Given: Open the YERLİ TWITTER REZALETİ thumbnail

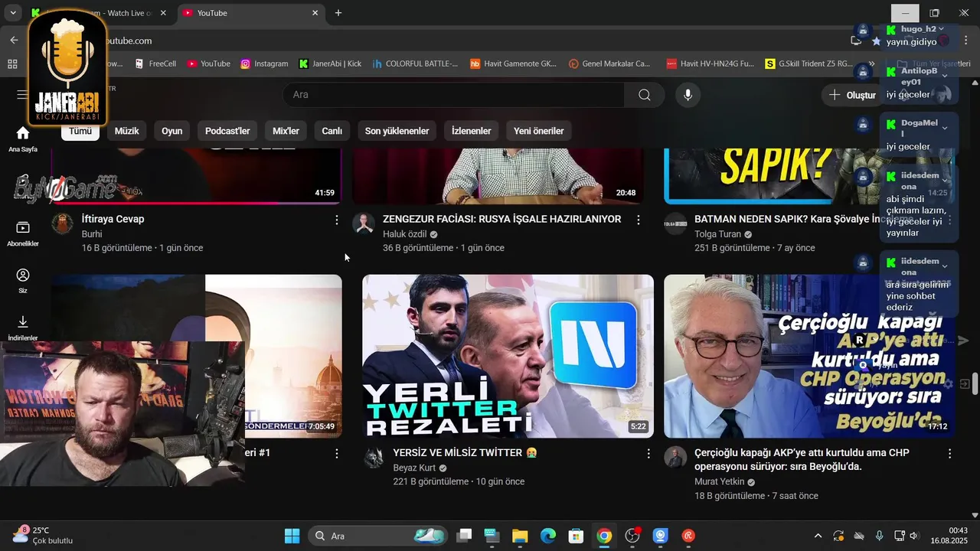Looking at the screenshot, I should (508, 356).
